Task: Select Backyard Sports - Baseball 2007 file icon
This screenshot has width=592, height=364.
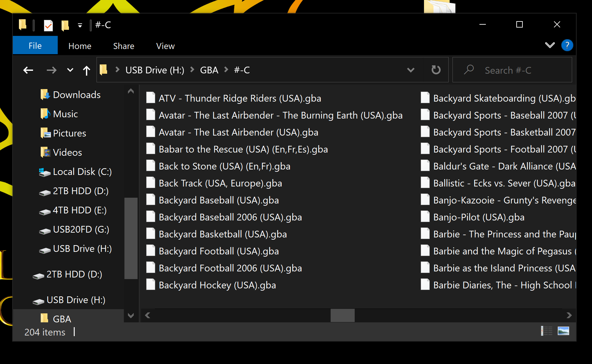Action: pyautogui.click(x=425, y=114)
